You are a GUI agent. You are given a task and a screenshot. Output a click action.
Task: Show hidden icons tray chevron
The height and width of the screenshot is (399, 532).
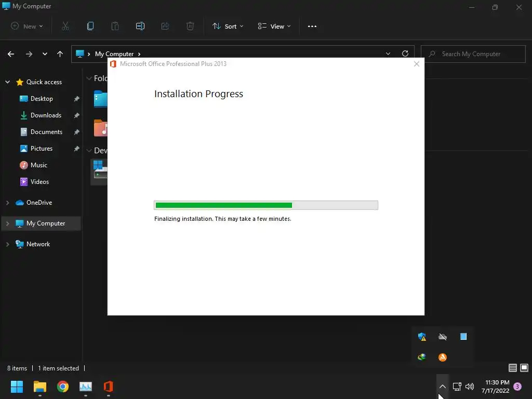[443, 387]
